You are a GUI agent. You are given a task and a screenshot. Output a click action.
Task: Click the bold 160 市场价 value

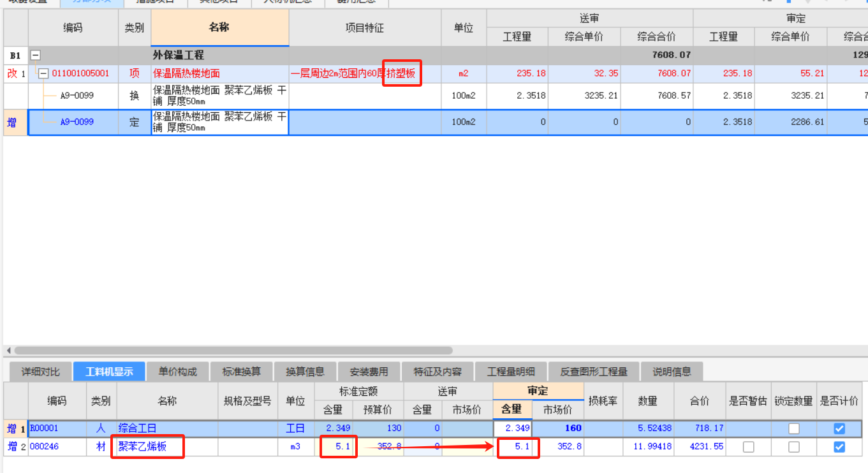tap(558, 428)
